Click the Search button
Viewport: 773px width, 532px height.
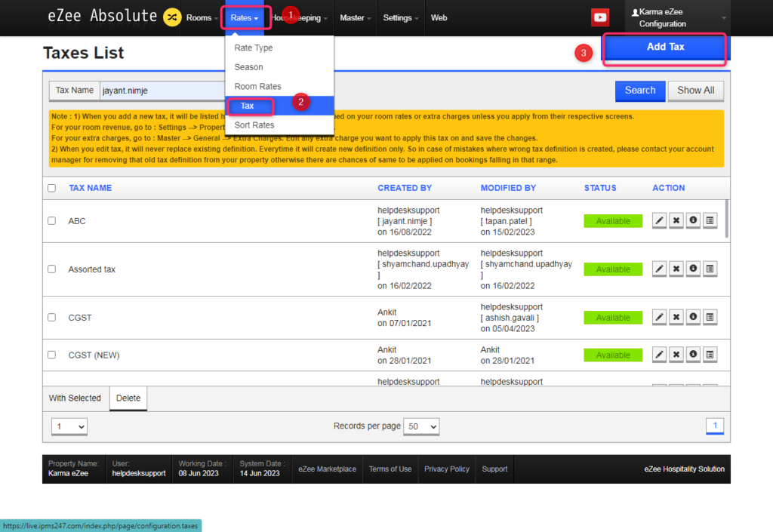640,91
